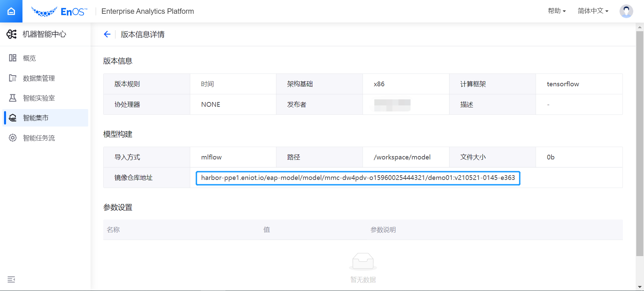
Task: Open the user avatar menu
Action: (x=626, y=11)
